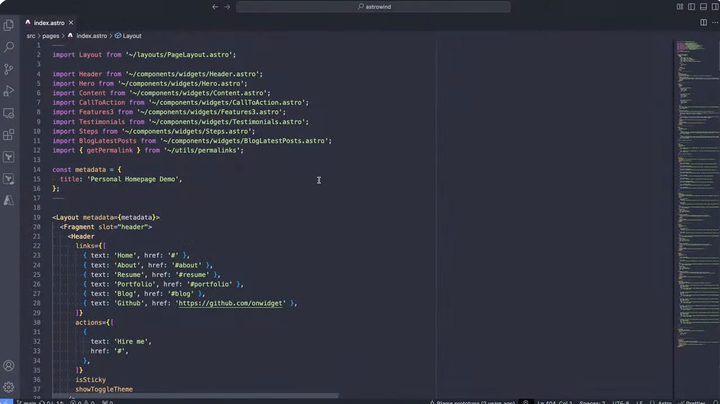720x404 pixels.
Task: Click the Features3.astro import path
Action: [x=211, y=112]
